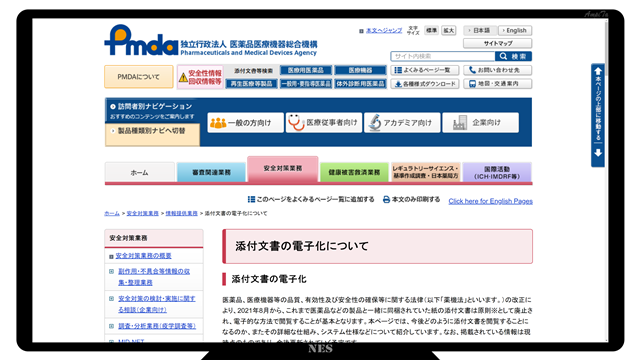640x360 pixels.
Task: Jump to page bottom with down arrow
Action: click(598, 153)
